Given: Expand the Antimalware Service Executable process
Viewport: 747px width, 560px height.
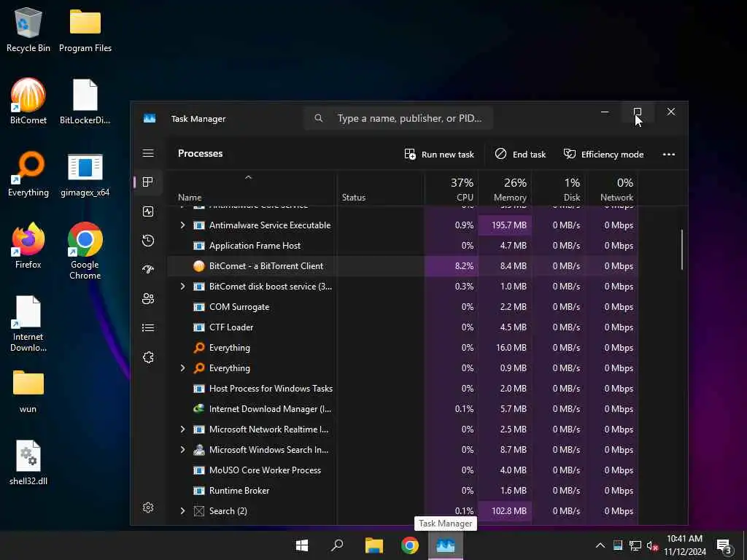Looking at the screenshot, I should 182,225.
